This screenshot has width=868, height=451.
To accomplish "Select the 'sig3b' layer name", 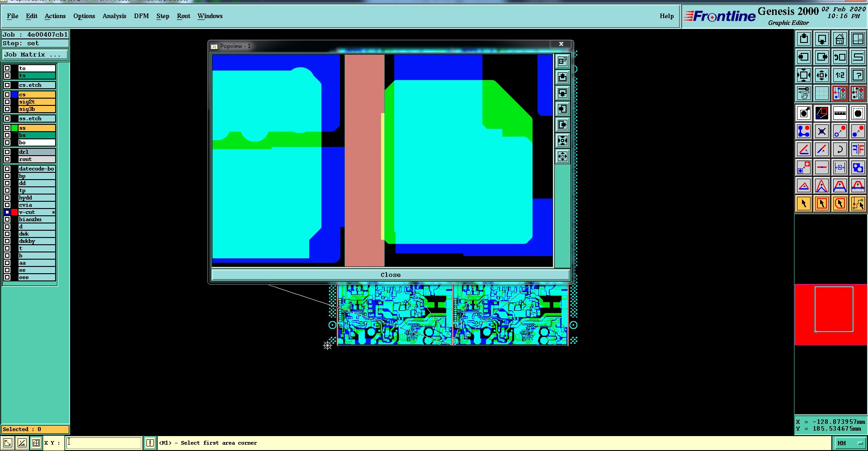I will (37, 109).
